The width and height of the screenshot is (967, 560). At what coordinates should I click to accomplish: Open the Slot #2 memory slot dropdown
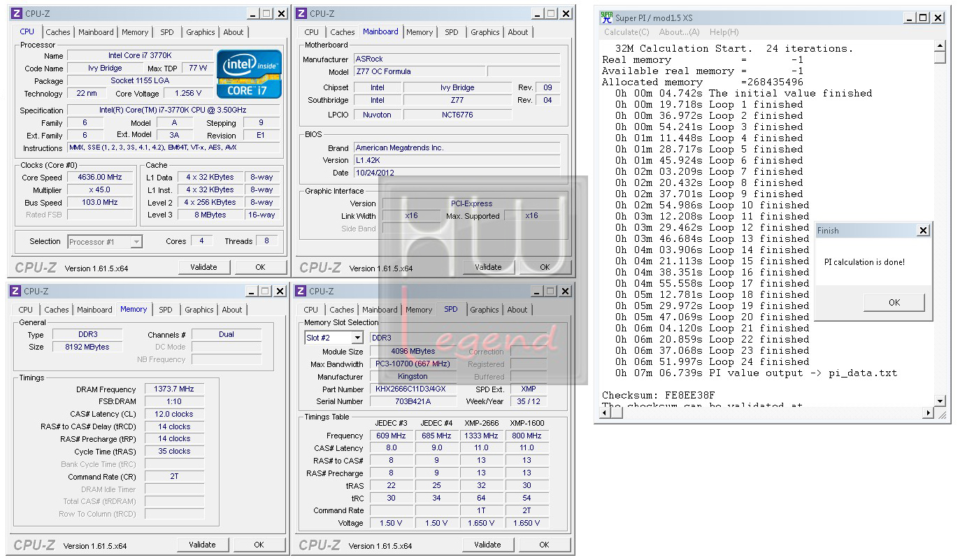pyautogui.click(x=334, y=338)
